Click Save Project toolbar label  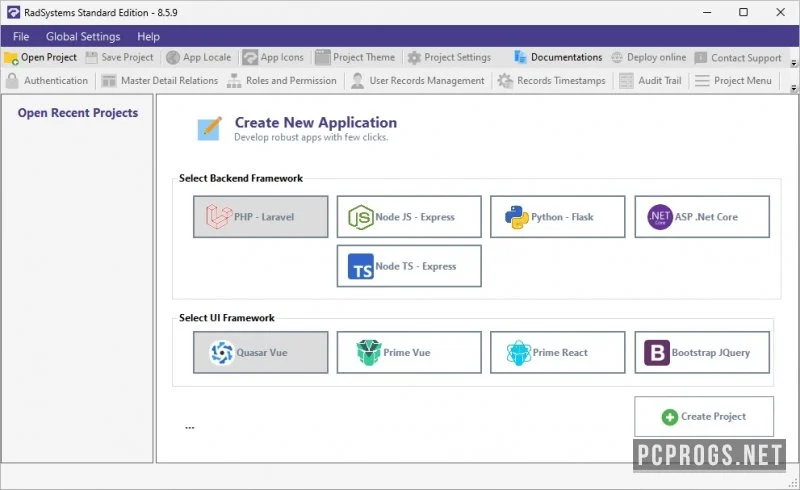point(127,58)
